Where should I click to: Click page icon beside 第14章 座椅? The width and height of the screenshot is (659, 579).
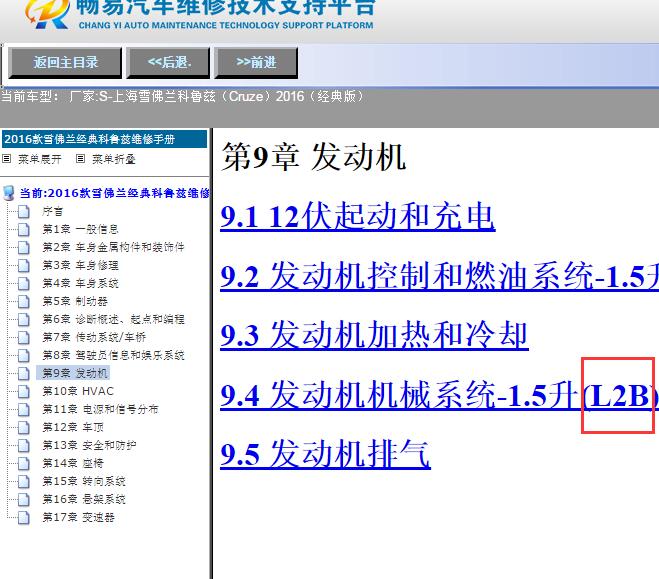coord(24,463)
